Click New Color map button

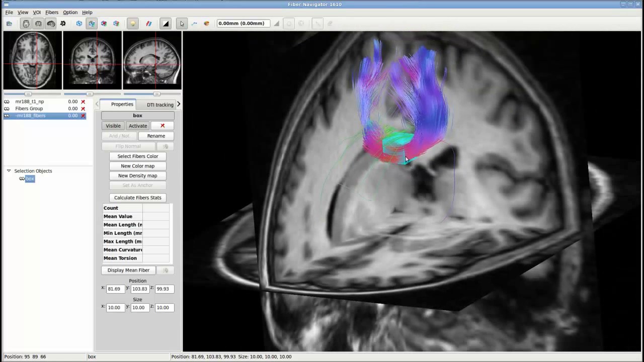(x=138, y=166)
